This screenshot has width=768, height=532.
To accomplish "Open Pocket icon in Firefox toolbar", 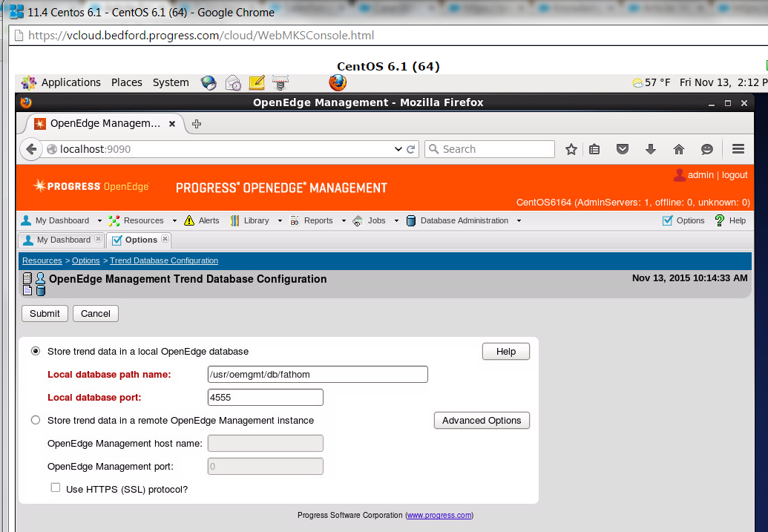I will (622, 149).
